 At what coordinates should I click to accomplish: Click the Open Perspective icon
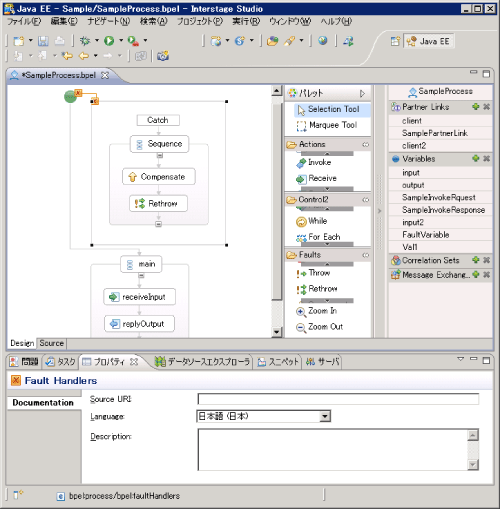pyautogui.click(x=395, y=41)
